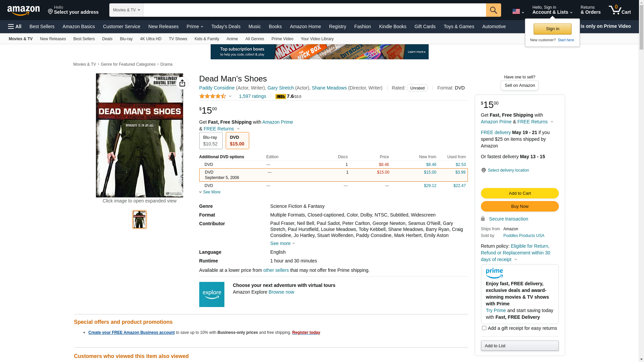This screenshot has width=644, height=362.
Task: Go to the 4K Ultra HD subnav tab
Action: 151,39
